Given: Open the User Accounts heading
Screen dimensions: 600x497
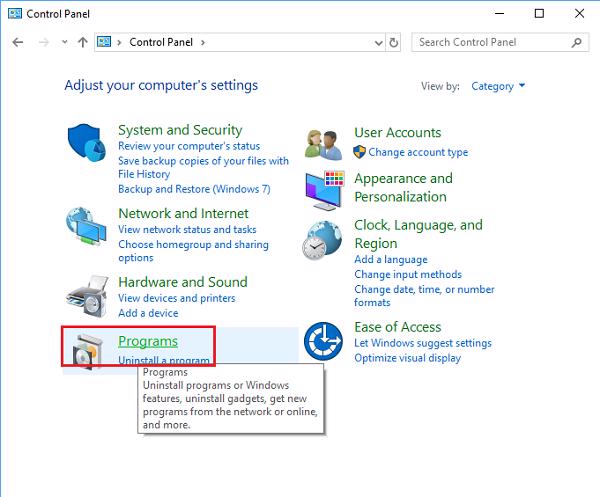Looking at the screenshot, I should click(x=398, y=132).
